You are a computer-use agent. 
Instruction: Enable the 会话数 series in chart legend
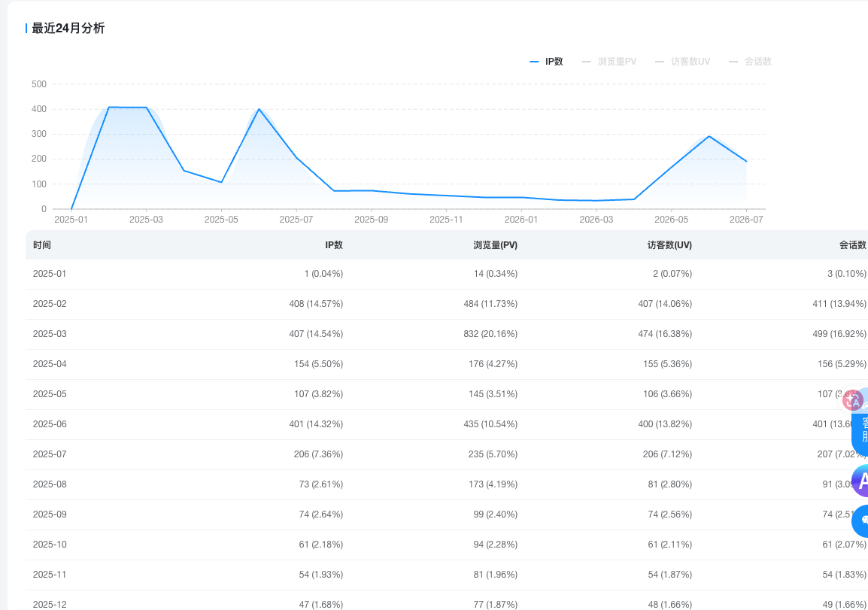tap(750, 62)
